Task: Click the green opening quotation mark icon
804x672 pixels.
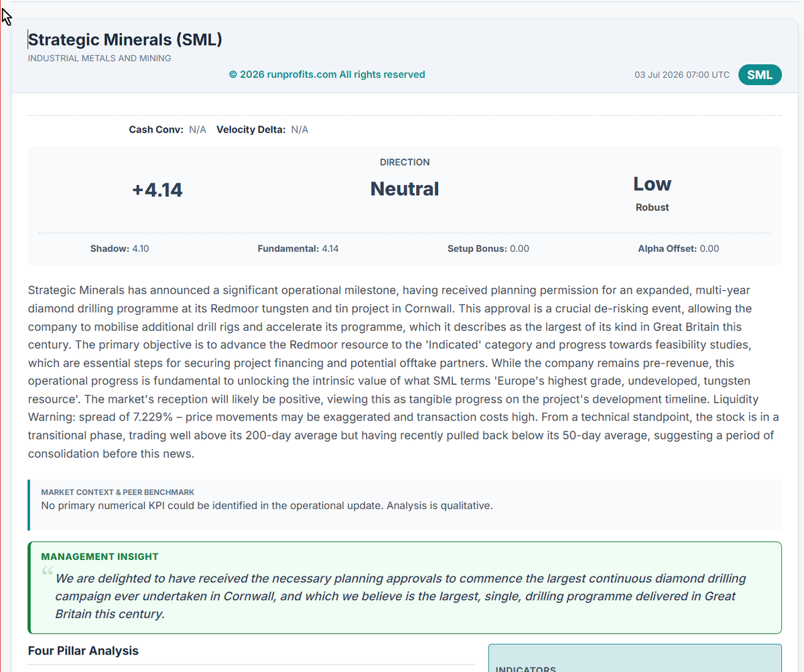Action: (x=47, y=573)
